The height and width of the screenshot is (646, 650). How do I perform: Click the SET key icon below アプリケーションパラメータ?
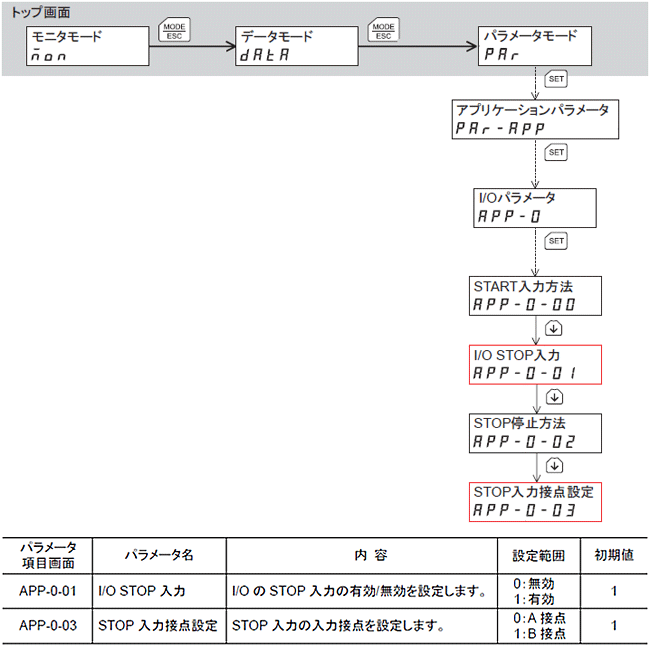click(x=556, y=152)
